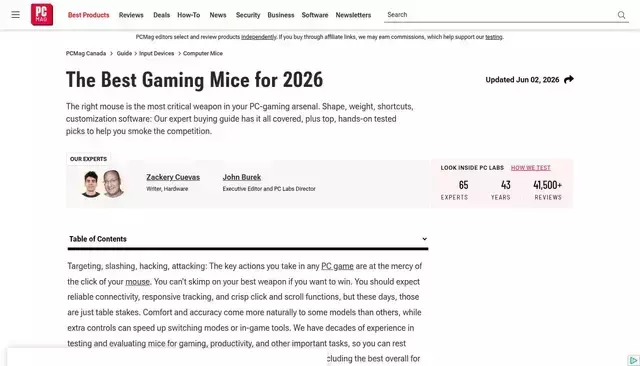
Task: Follow the 'testing' link
Action: [x=494, y=37]
